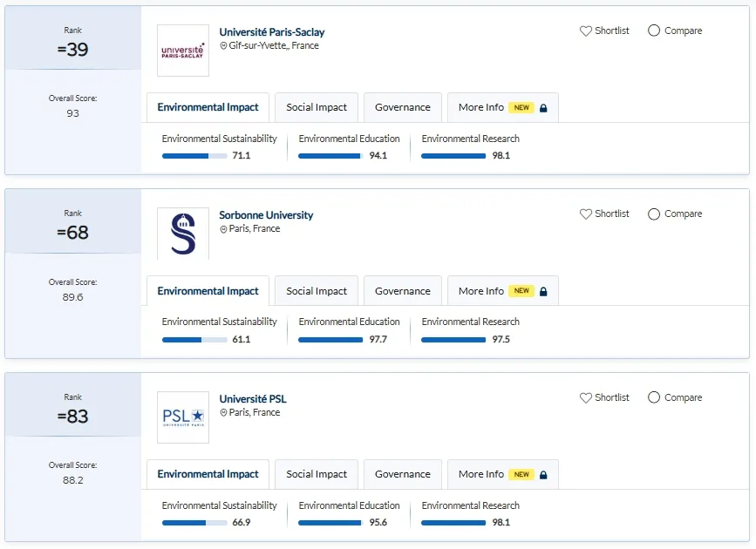The width and height of the screenshot is (756, 549).
Task: Select Environmental Impact tab for Université PSL
Action: (x=208, y=474)
